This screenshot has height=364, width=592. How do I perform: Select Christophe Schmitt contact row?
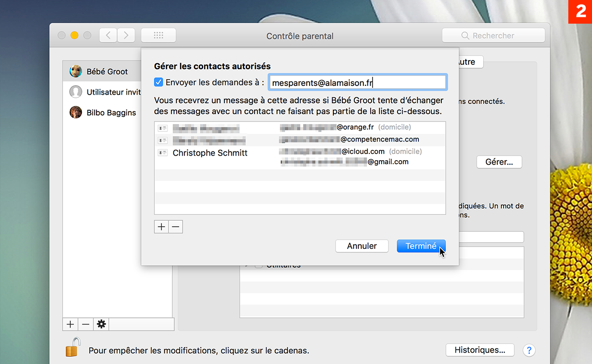pos(300,157)
